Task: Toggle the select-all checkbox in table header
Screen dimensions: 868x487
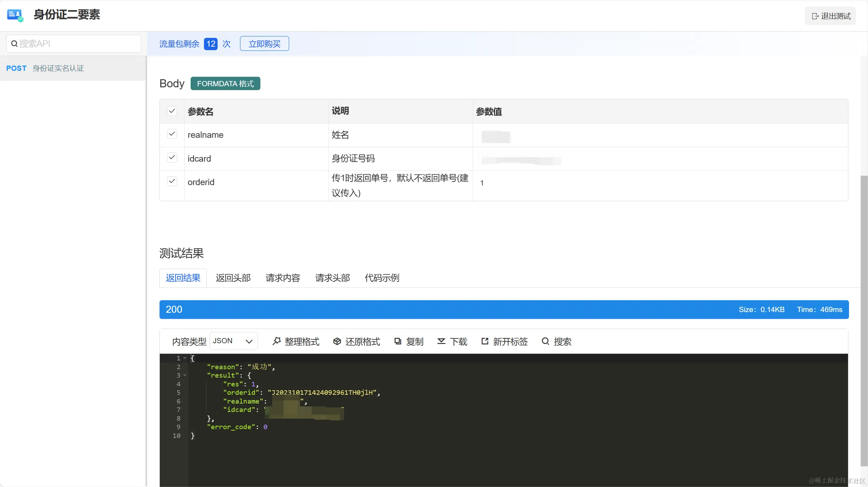Action: 172,111
